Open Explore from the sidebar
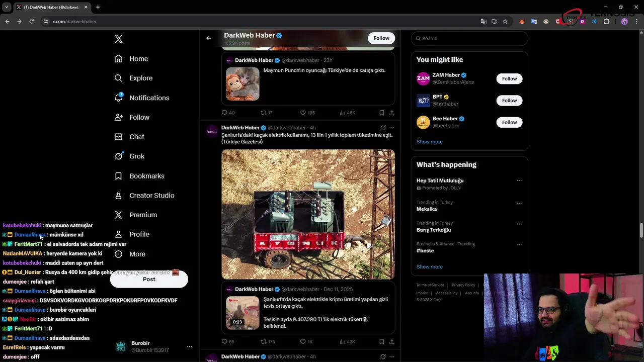Viewport: 644px width, 362px height. 133,78
